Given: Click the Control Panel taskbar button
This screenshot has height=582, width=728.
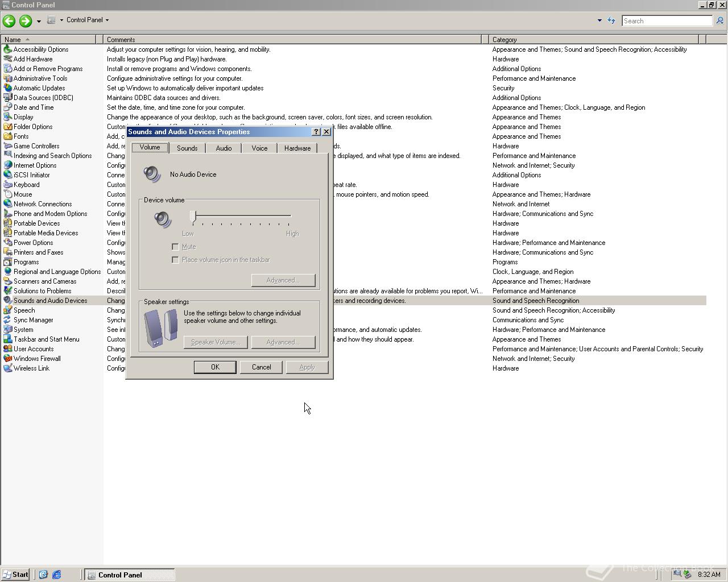Looking at the screenshot, I should (130, 575).
